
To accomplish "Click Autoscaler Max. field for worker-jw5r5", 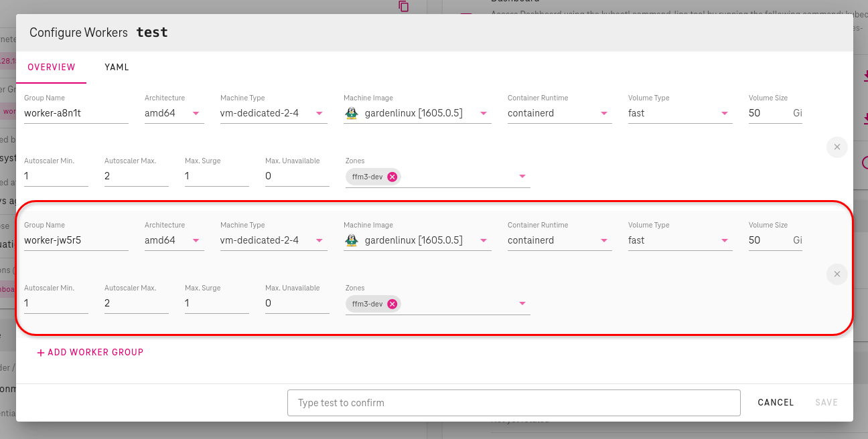I will tap(136, 304).
